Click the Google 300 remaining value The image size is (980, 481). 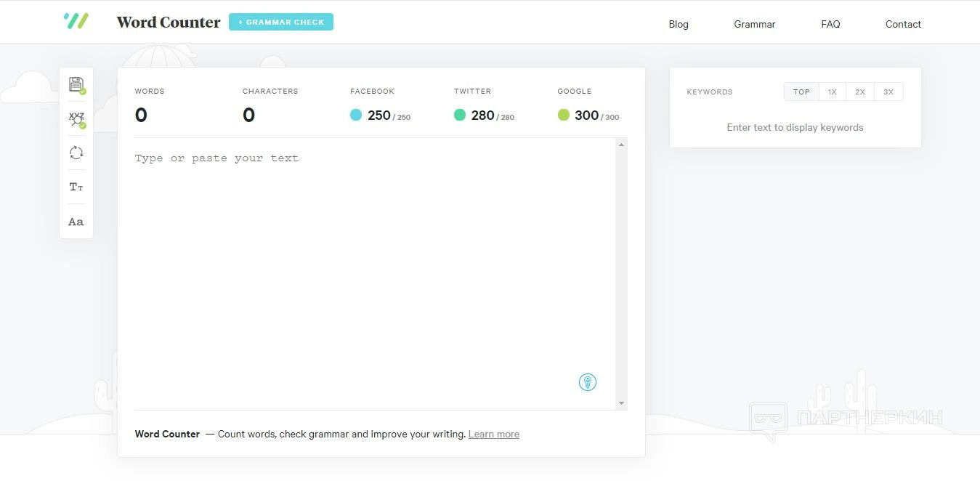(587, 116)
